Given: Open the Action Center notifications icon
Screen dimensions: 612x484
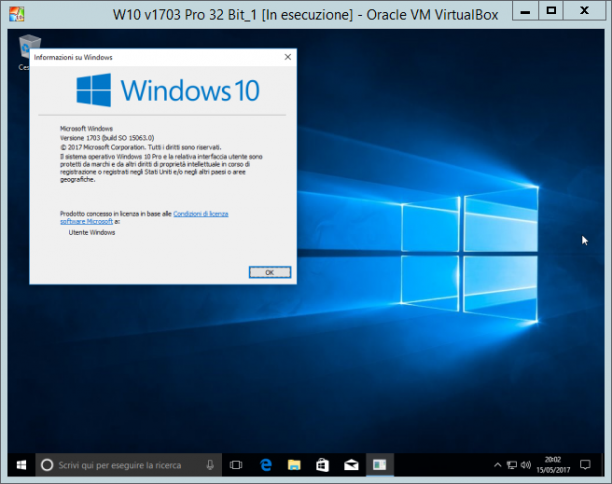Looking at the screenshot, I should point(585,465).
